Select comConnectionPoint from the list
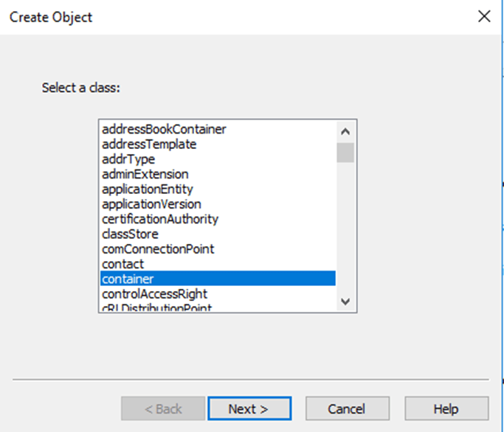The height and width of the screenshot is (432, 504). coord(158,249)
